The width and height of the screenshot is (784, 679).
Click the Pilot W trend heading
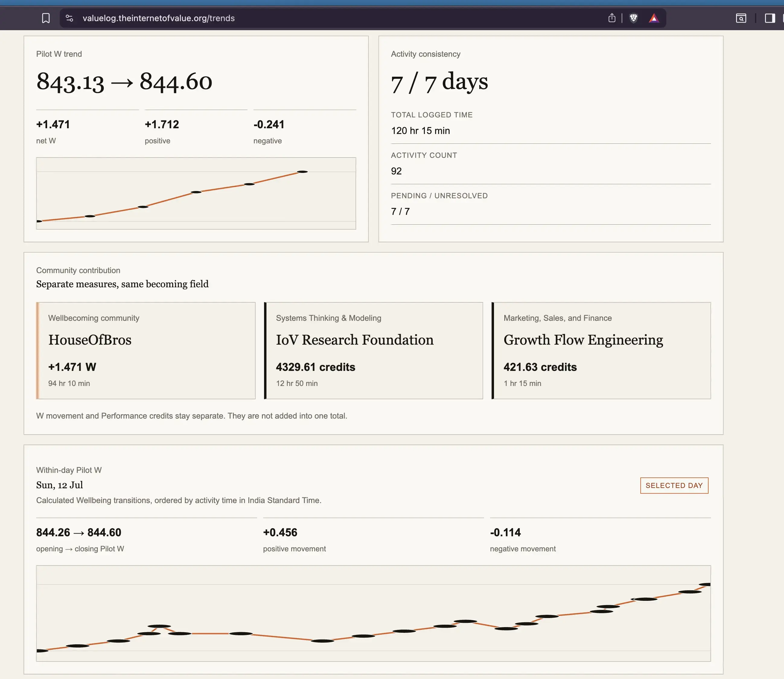click(59, 54)
